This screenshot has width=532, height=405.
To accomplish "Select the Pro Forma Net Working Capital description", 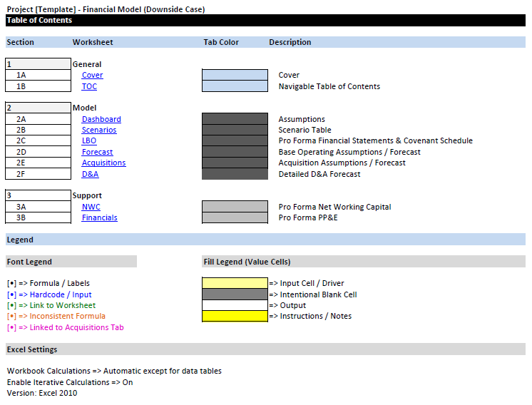I will 335,207.
